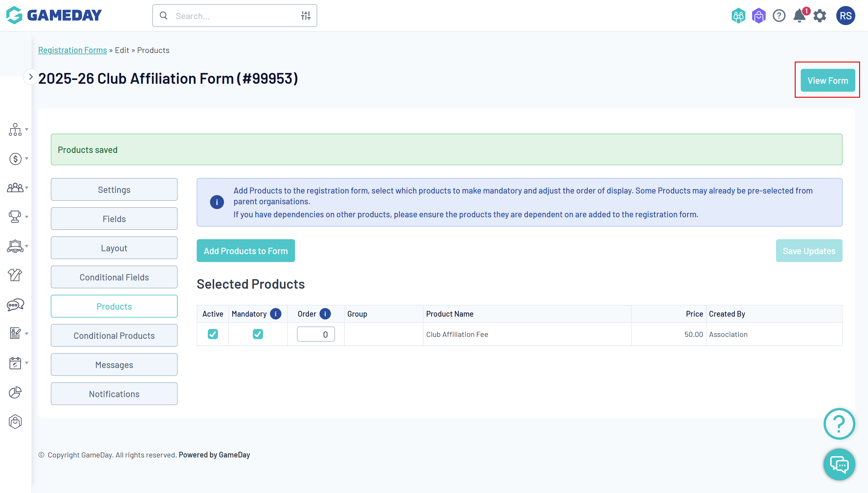Open the live chat bubble button
This screenshot has width=868, height=493.
(839, 464)
